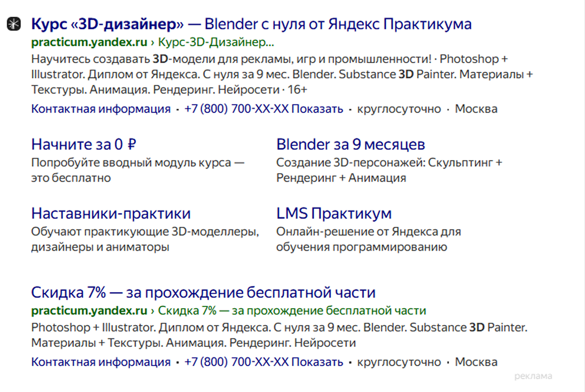
Task: Open the 'Начните за 0 ₽' sitelink
Action: [84, 144]
